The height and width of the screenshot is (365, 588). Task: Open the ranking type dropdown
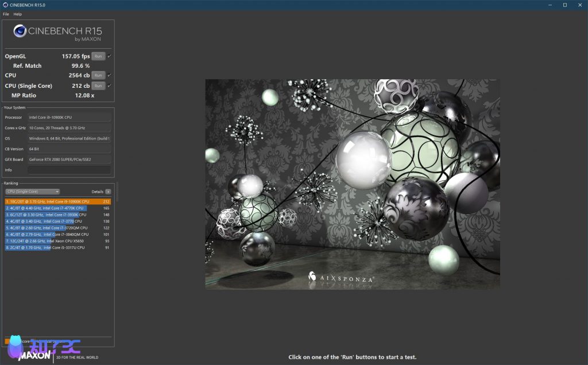click(32, 192)
